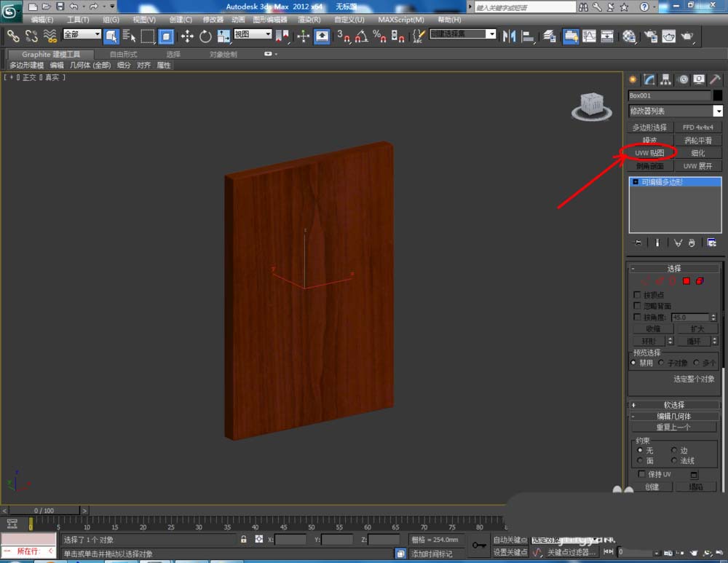Open the Rendered Frame Window icon
728x563 pixels.
668,36
